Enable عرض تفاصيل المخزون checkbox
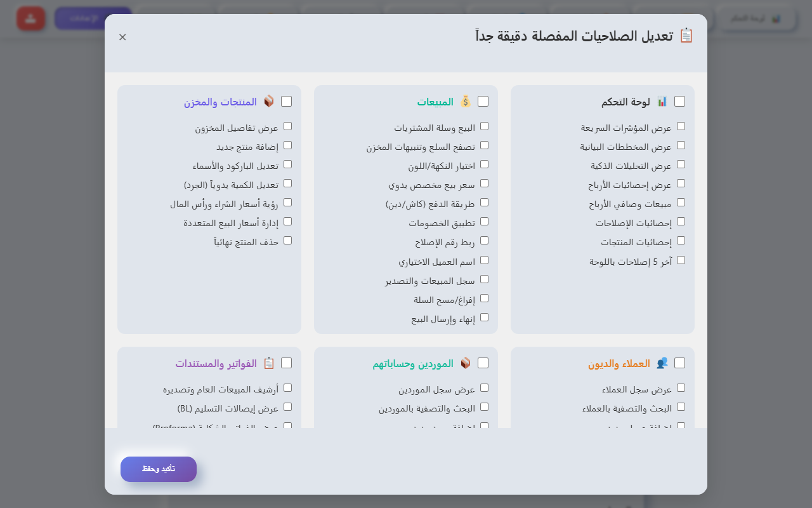Image resolution: width=812 pixels, height=508 pixels. click(287, 126)
